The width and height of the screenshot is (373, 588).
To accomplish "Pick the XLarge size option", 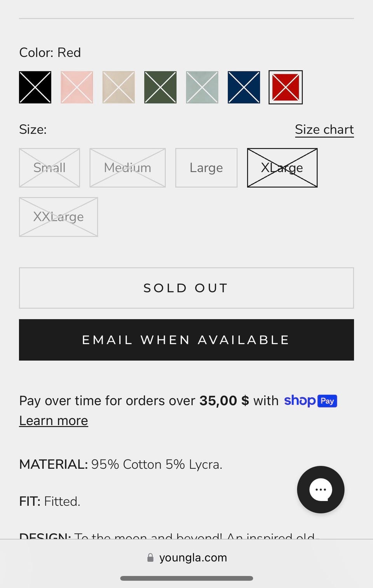I will point(282,168).
